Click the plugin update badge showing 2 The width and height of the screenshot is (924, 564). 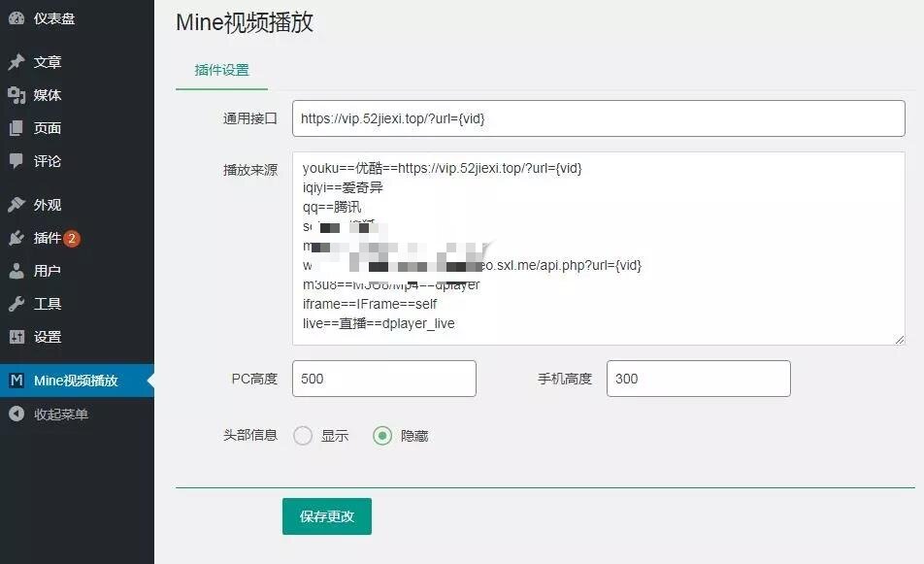pos(72,238)
